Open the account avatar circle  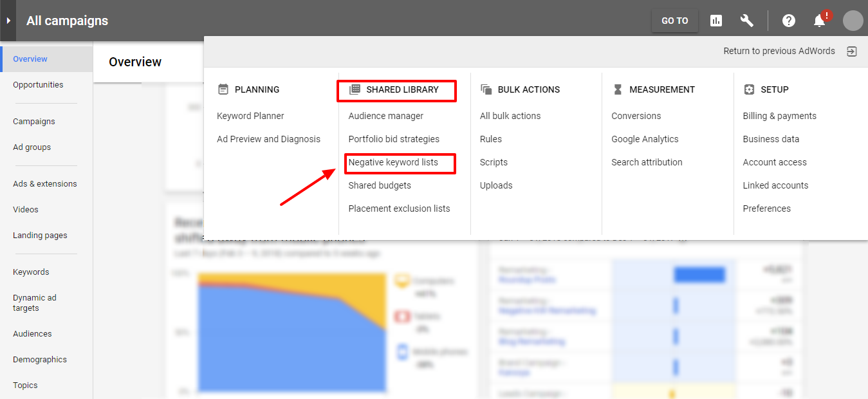tap(853, 21)
